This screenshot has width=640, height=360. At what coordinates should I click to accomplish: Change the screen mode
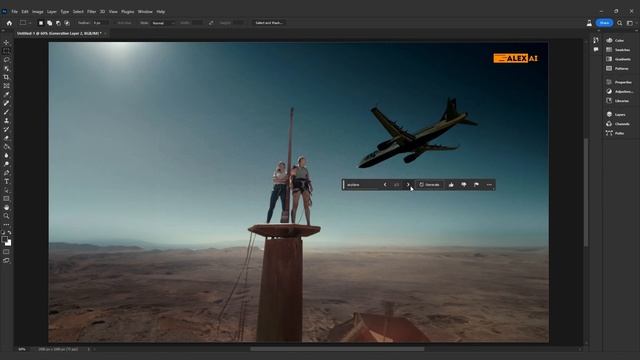(x=6, y=260)
